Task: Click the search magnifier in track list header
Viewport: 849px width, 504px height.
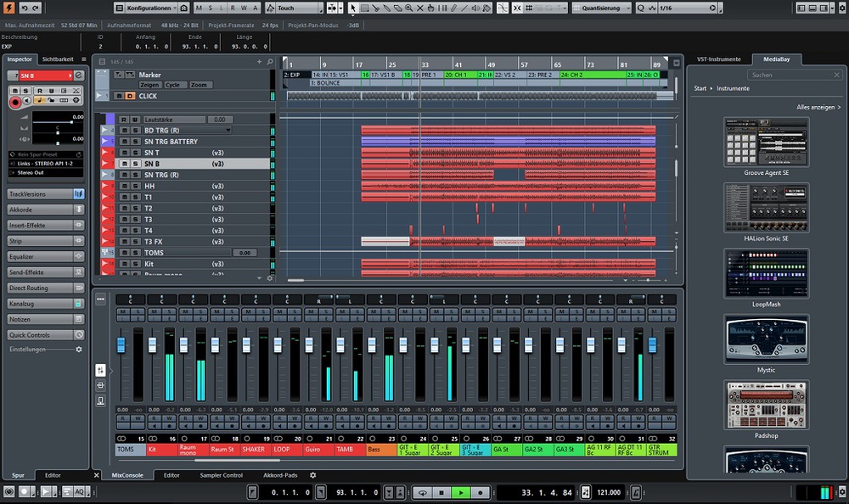Action: [x=270, y=62]
